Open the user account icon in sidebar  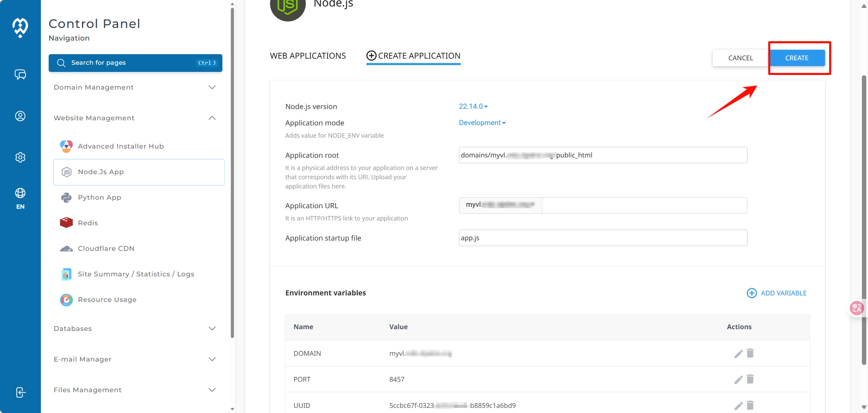point(20,116)
